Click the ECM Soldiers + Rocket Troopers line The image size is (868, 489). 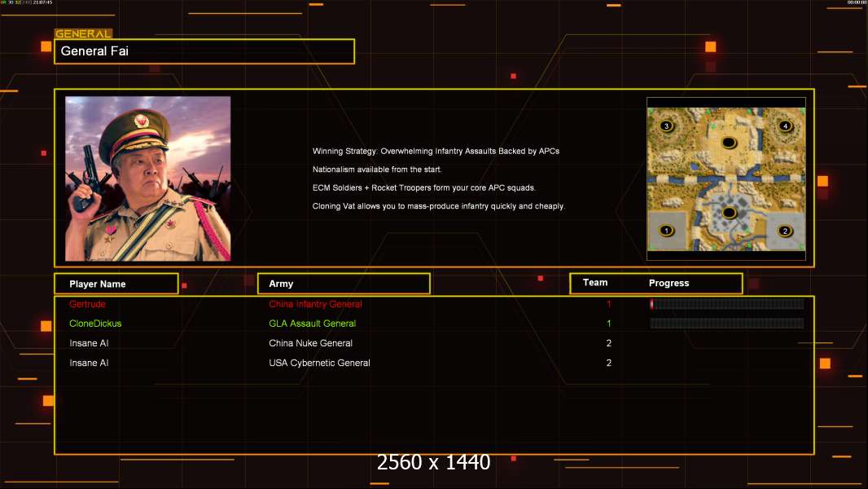424,187
